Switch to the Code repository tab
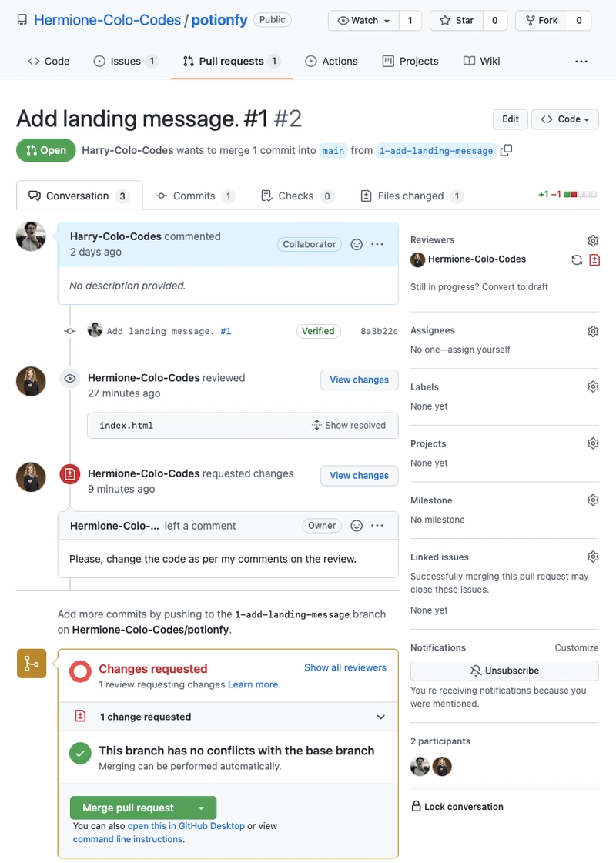616x863 pixels. [x=49, y=61]
